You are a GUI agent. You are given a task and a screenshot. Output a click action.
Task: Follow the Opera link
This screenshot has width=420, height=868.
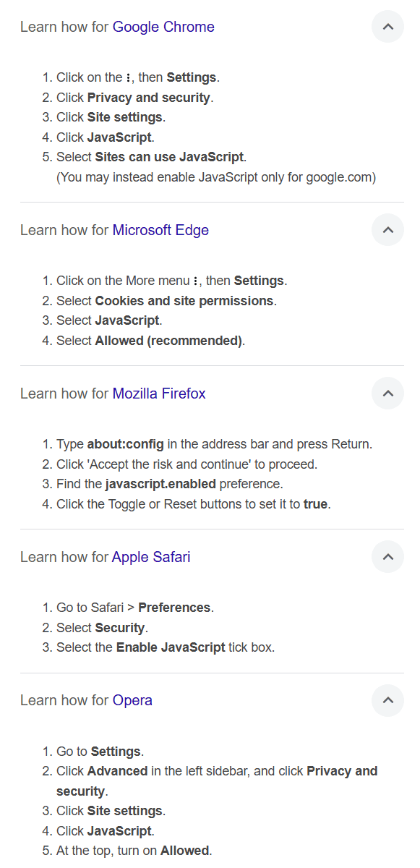pyautogui.click(x=132, y=701)
